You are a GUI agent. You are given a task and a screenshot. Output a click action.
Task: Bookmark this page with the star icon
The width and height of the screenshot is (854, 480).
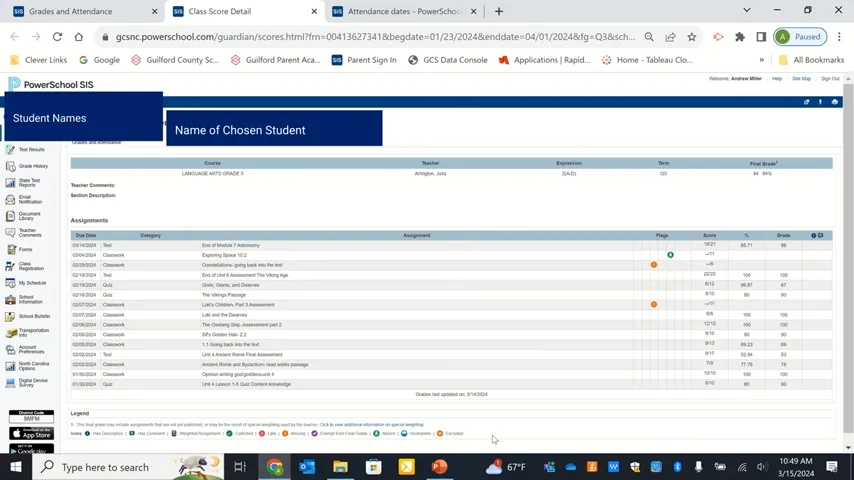coord(692,37)
